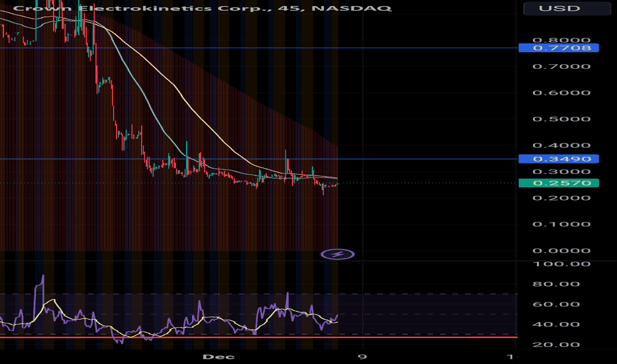Image resolution: width=617 pixels, height=364 pixels.
Task: Click the current price label 0.2570
Action: (559, 183)
